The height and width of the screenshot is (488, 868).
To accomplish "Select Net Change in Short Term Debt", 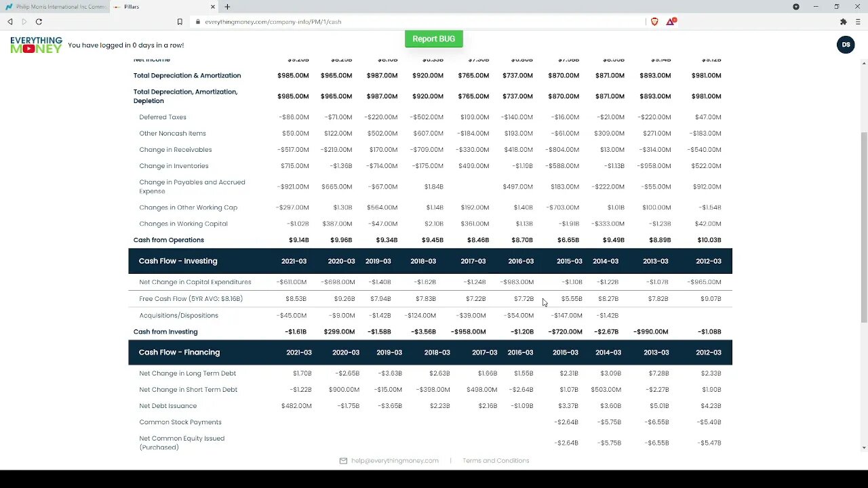I will (188, 390).
